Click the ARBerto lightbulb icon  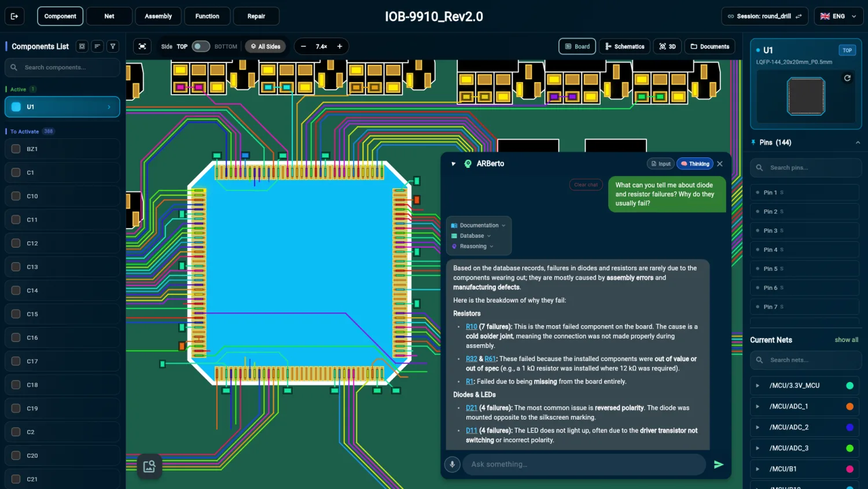pyautogui.click(x=468, y=164)
